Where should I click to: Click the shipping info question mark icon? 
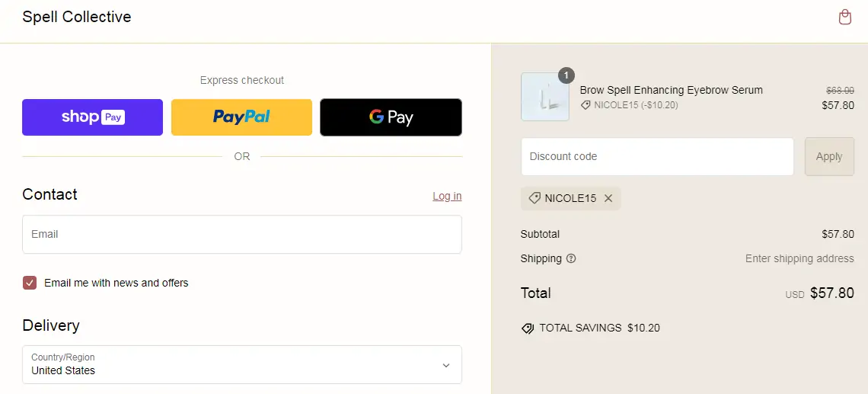click(571, 258)
